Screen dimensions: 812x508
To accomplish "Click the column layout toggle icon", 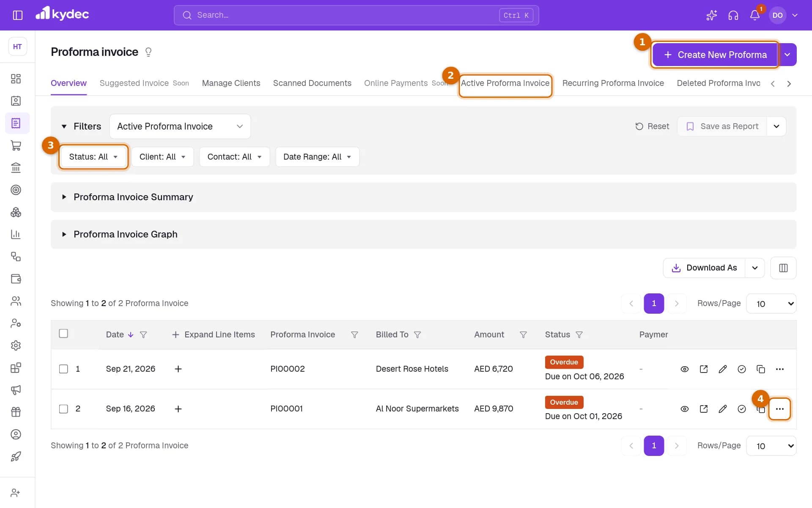I will [x=783, y=268].
